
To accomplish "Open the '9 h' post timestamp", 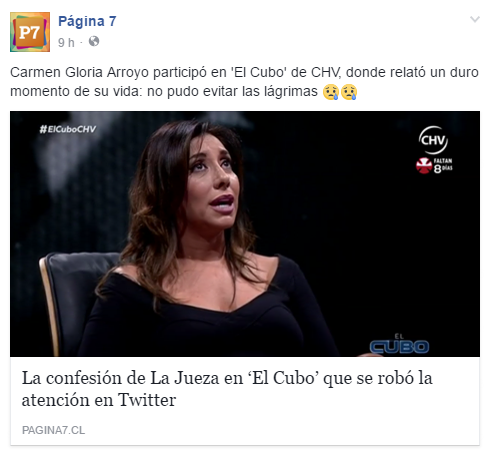I will [66, 42].
